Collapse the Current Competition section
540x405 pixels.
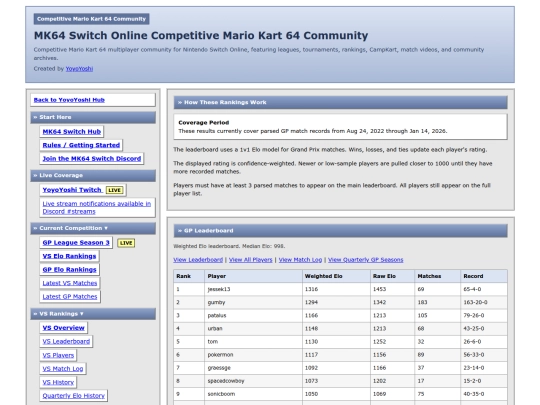[x=93, y=228]
